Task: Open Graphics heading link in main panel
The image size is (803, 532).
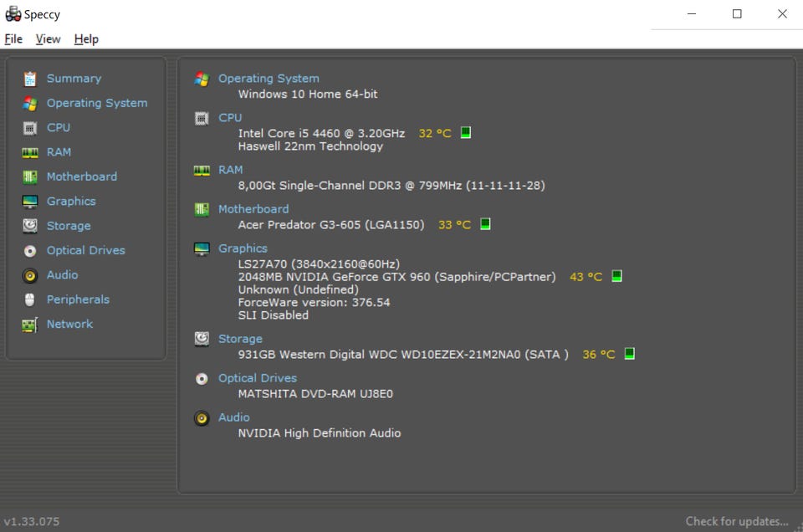Action: click(x=243, y=248)
